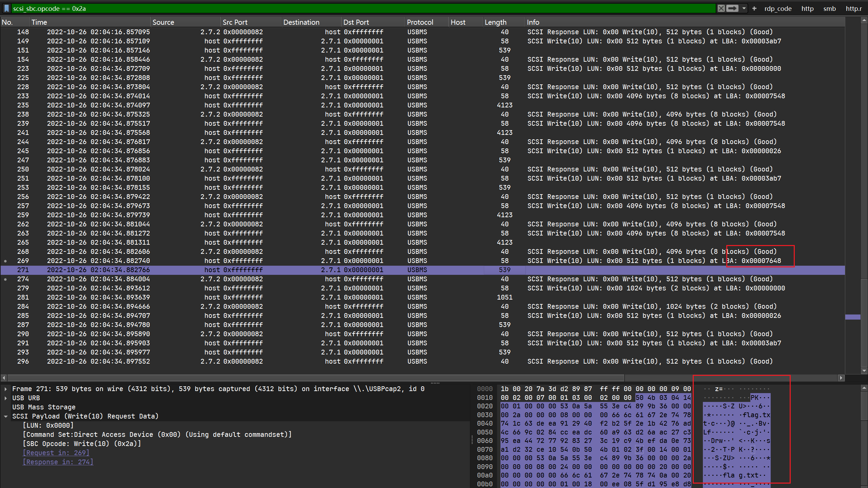Image resolution: width=868 pixels, height=488 pixels.
Task: Collapse the SCSI Payload tree node
Action: point(6,416)
